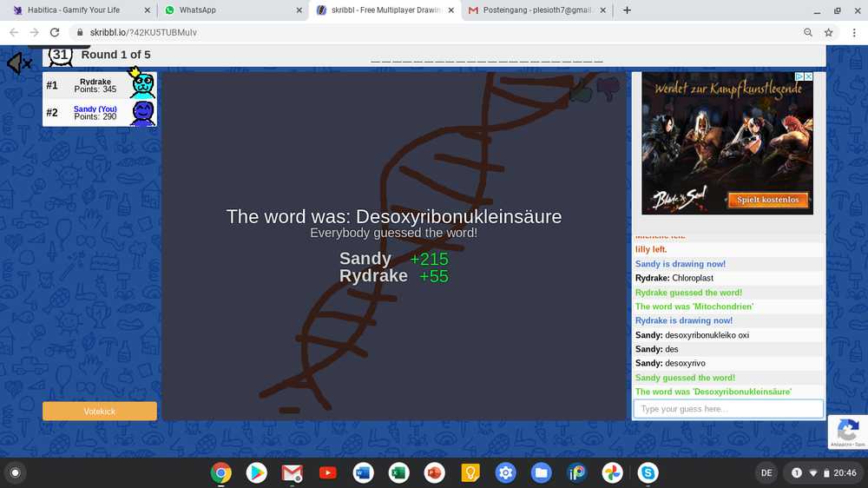Bookmark this page with star icon

pos(829,32)
